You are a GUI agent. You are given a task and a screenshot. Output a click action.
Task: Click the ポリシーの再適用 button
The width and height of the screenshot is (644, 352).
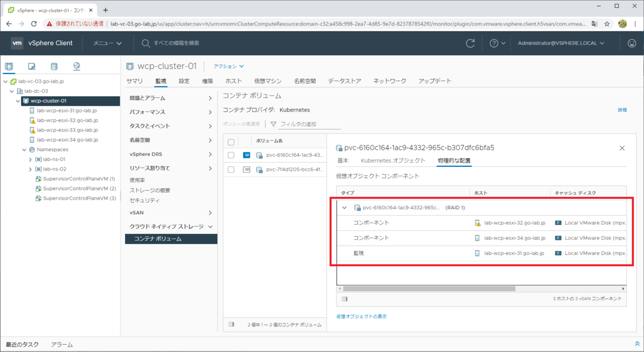[241, 124]
